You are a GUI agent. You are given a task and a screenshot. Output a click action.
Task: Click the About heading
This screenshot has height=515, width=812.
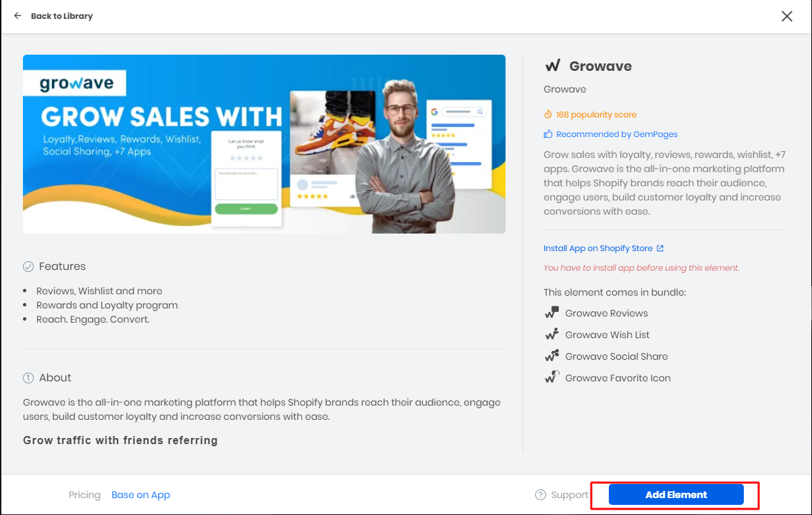[x=55, y=378]
